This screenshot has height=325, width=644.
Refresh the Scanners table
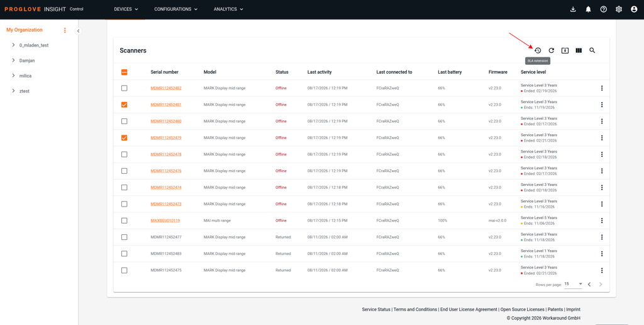point(552,50)
